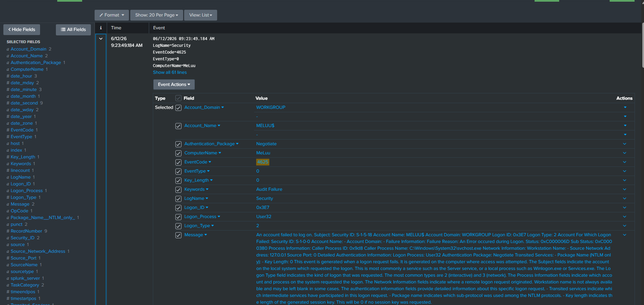Screen dimensions: 644x305
Task: Uncheck the Keywords field checkbox
Action: pyautogui.click(x=178, y=190)
